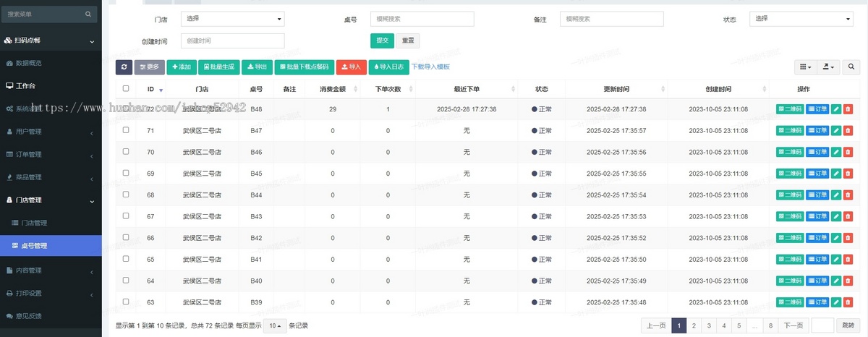Edit table B44 via the pencil icon
The height and width of the screenshot is (337, 868).
837,195
